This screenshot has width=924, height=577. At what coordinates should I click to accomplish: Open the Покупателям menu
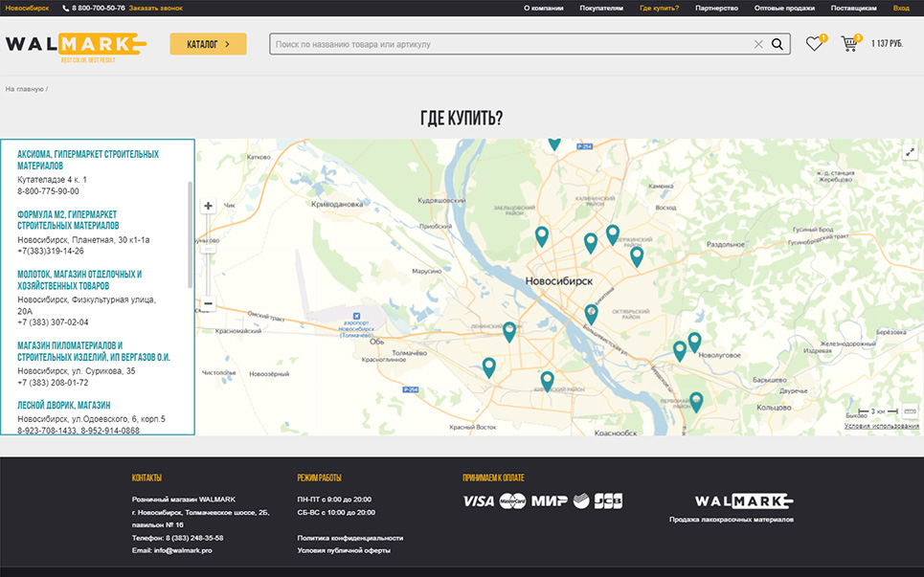tap(601, 9)
